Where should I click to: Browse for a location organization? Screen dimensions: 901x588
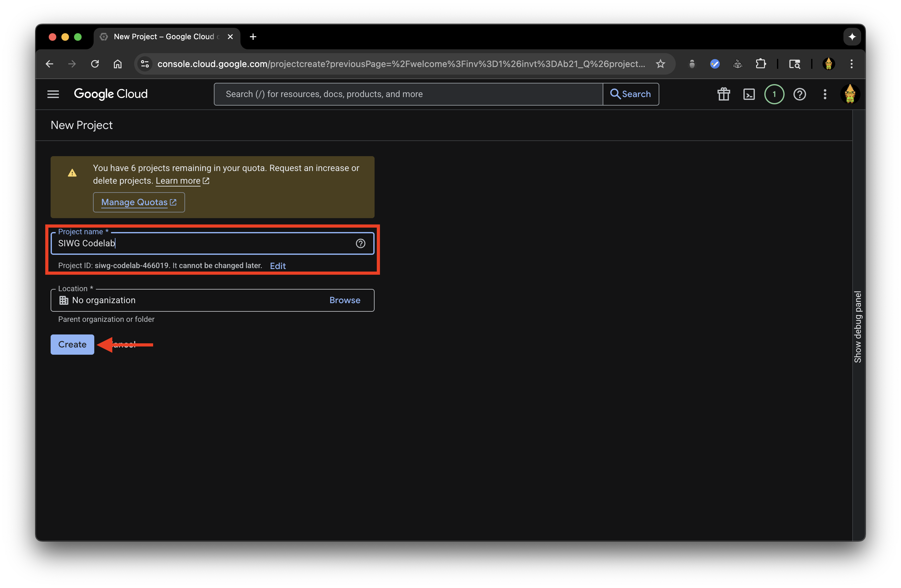pos(345,300)
